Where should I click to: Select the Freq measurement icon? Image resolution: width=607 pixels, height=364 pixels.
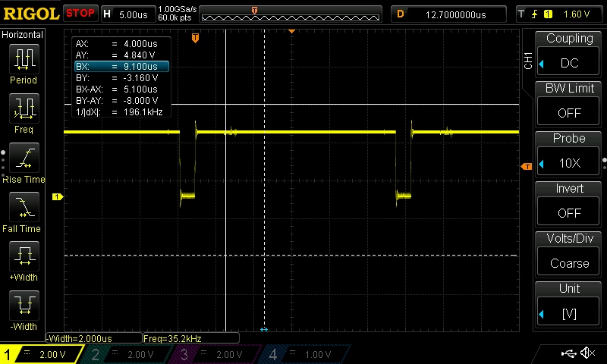click(24, 108)
